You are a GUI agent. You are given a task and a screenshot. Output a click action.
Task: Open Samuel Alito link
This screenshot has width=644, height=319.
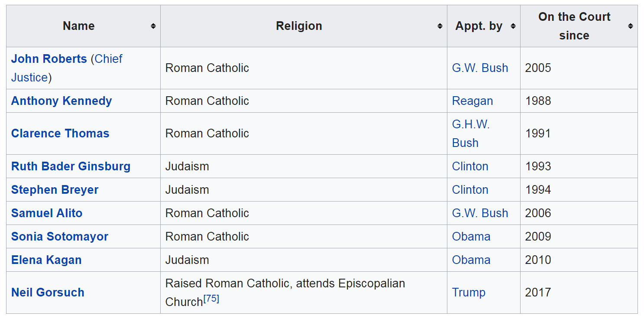click(x=47, y=213)
